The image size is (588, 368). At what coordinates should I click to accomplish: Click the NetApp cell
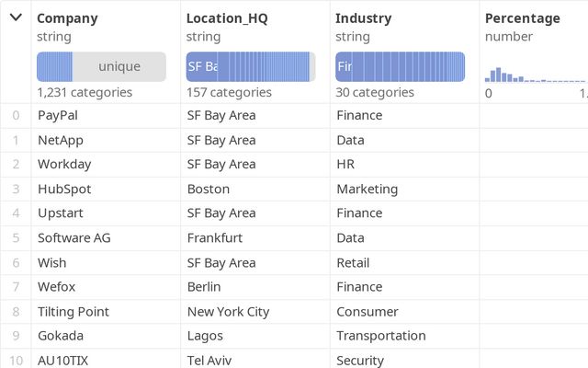pyautogui.click(x=60, y=140)
